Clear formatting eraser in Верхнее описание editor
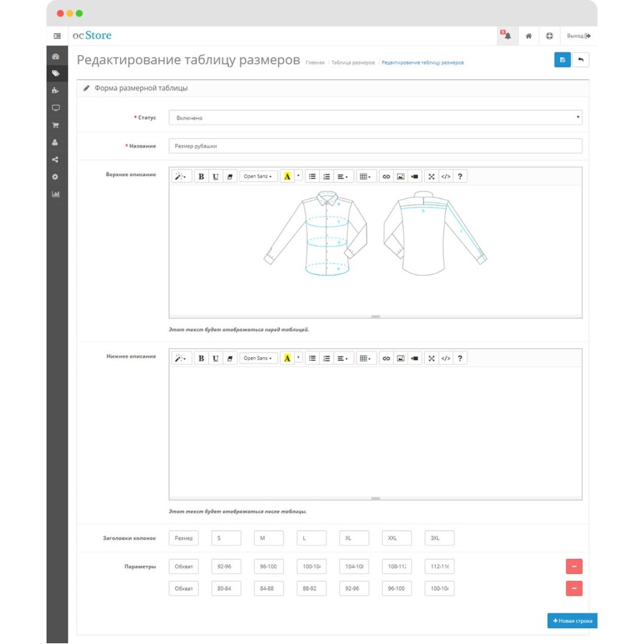 coord(230,177)
